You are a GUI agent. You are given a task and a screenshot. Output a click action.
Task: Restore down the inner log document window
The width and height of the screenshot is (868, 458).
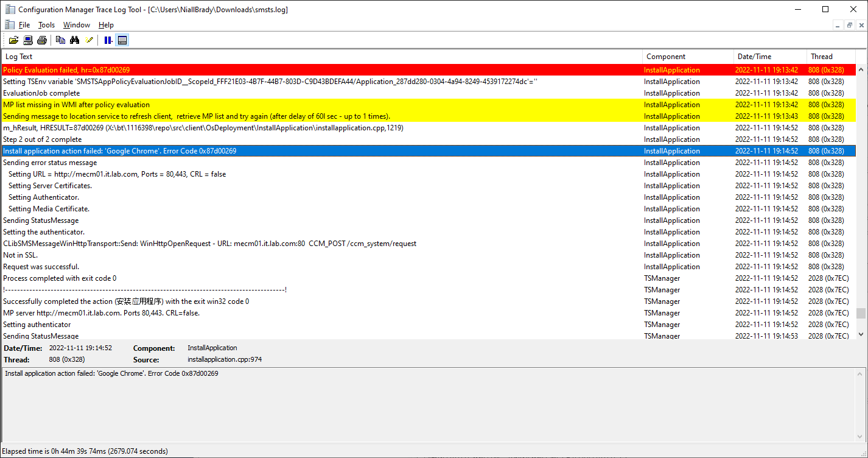coord(849,25)
